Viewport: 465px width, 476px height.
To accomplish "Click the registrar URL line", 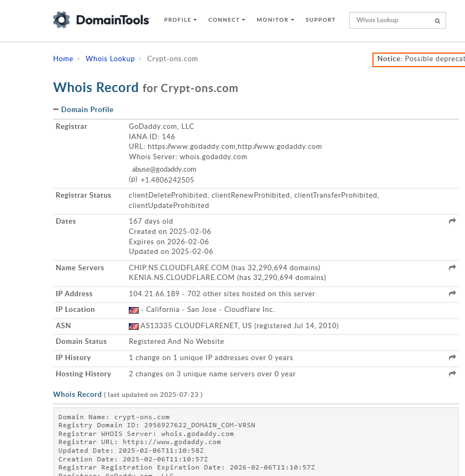I will click(225, 147).
